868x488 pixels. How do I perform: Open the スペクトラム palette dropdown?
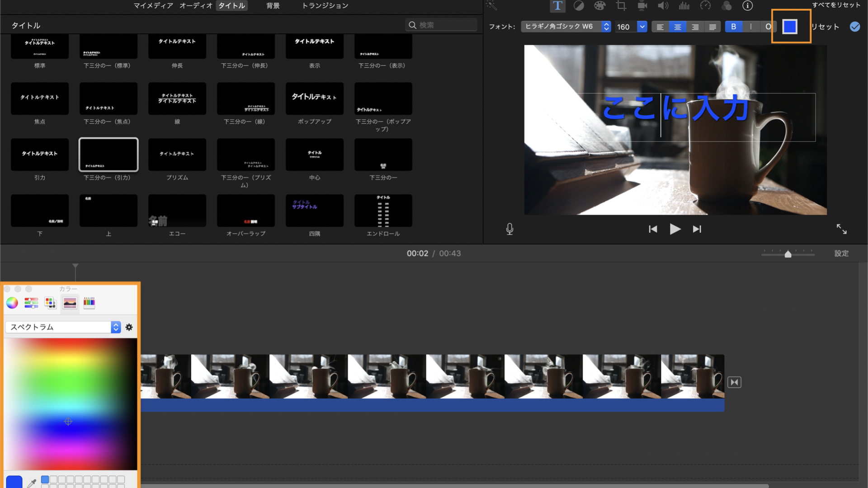click(63, 327)
